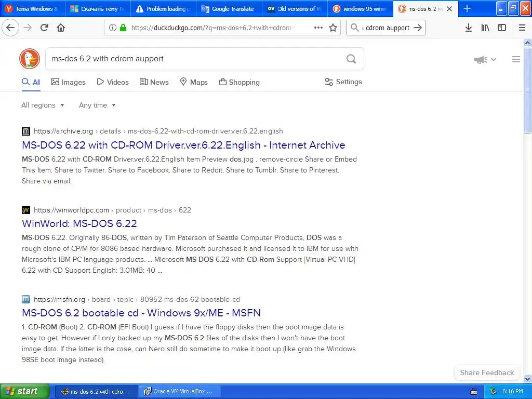Click the scrollbar down arrow
The height and width of the screenshot is (399, 532).
point(527,379)
